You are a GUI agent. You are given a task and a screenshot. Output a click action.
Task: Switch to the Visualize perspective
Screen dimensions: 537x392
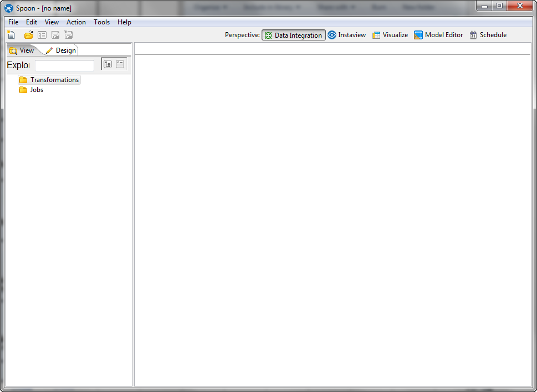point(390,35)
